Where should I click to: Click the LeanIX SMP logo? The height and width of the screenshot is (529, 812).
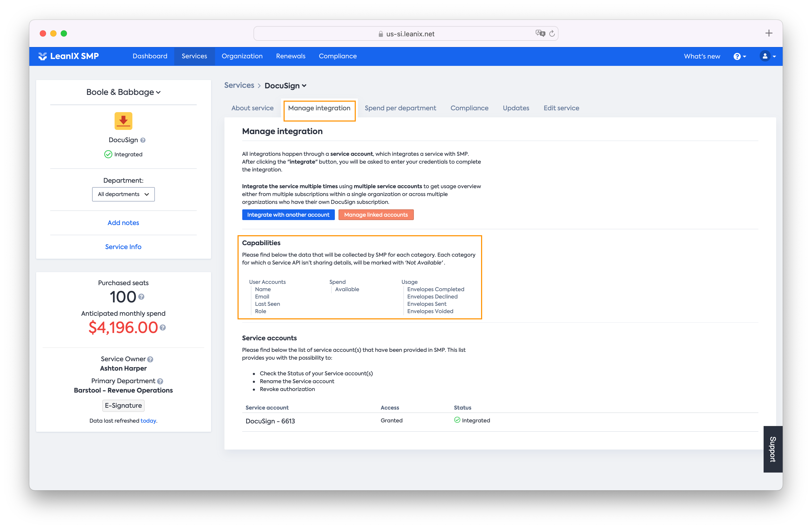point(69,56)
